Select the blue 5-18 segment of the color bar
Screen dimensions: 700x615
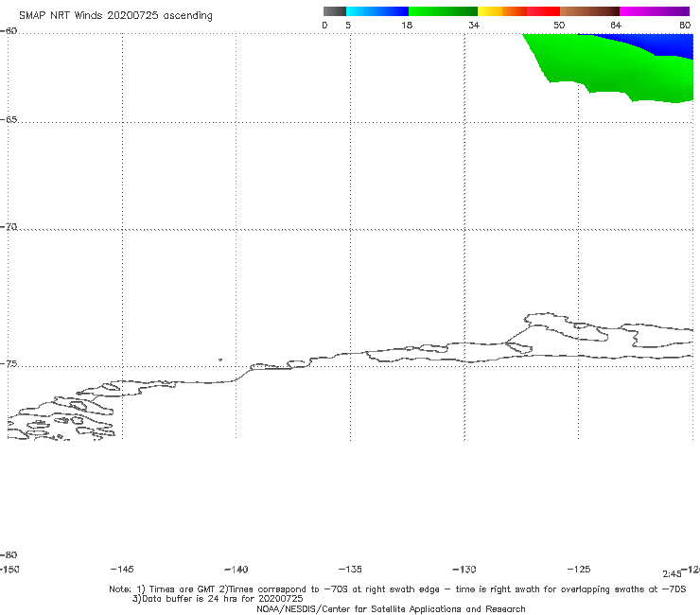pos(377,11)
